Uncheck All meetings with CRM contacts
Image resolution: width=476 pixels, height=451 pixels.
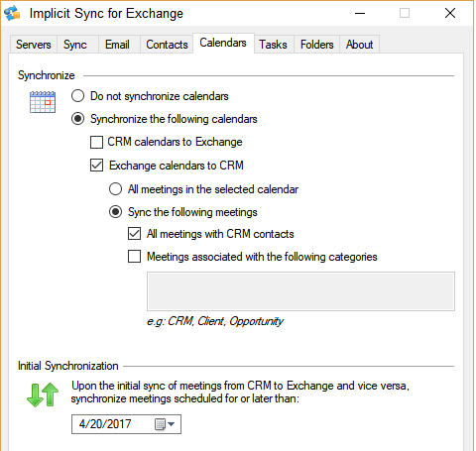click(134, 234)
